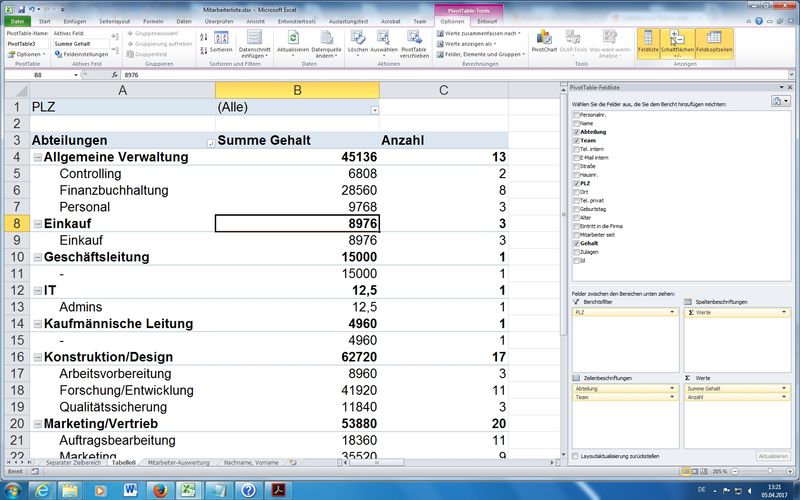Click the Löschen icon in Aktionen

[x=358, y=38]
